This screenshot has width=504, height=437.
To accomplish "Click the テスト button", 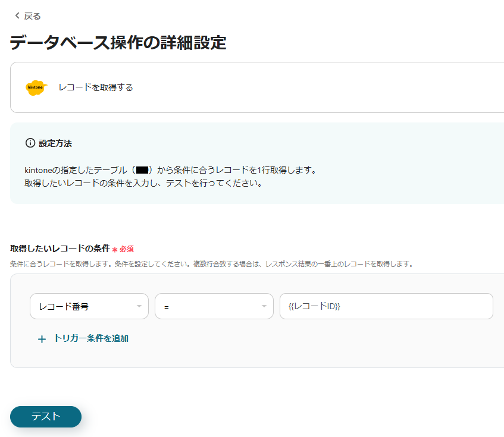I will click(x=45, y=417).
